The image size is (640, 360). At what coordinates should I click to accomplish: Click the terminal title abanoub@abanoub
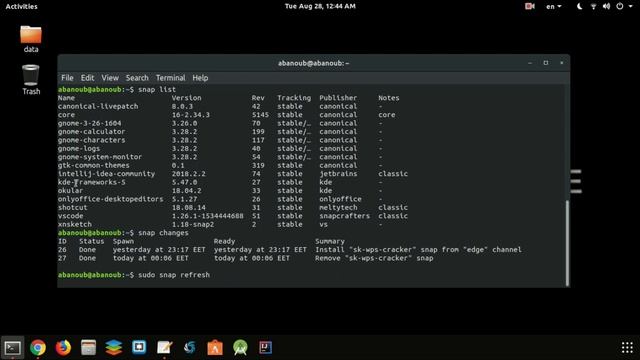[x=313, y=63]
